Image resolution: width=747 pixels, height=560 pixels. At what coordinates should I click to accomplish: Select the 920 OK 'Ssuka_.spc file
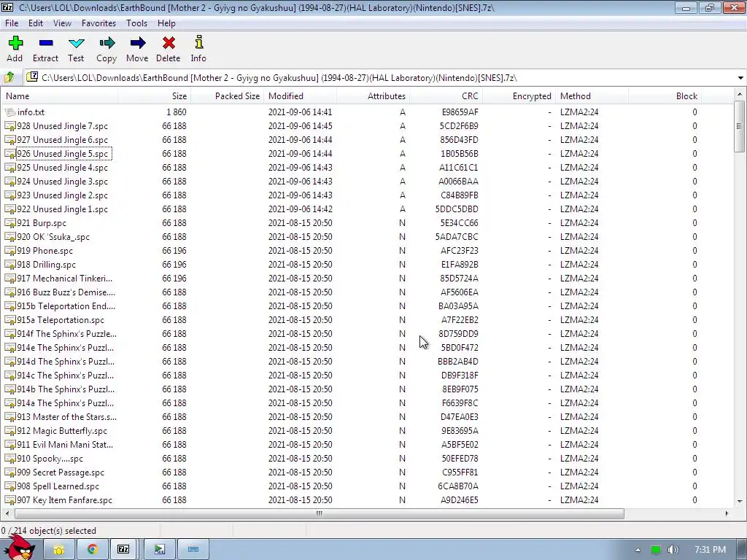point(53,237)
